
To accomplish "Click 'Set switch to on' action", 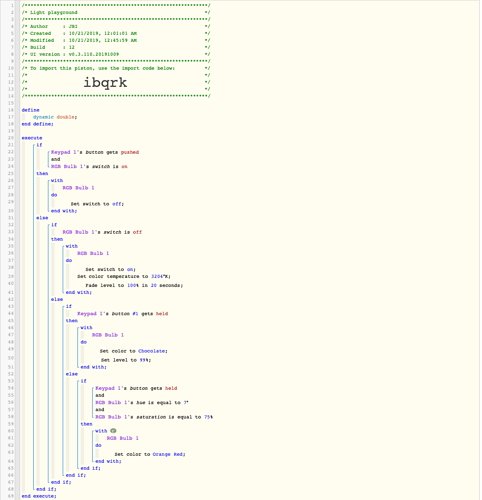I will 110,269.
